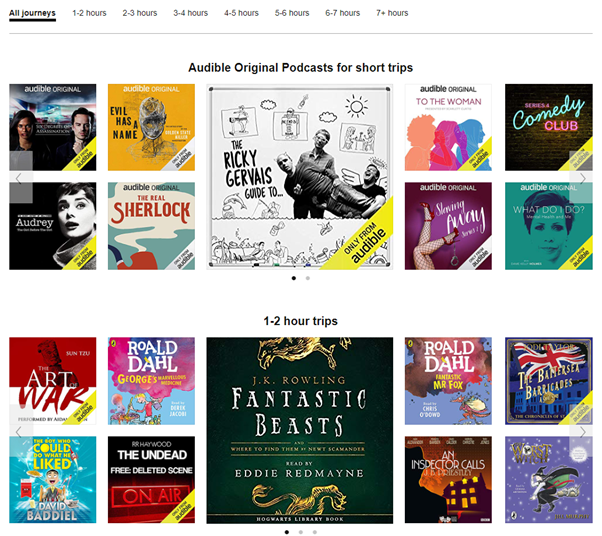Open The Battersea Barricades audiobook
Screen dimensions: 602x536
click(549, 381)
